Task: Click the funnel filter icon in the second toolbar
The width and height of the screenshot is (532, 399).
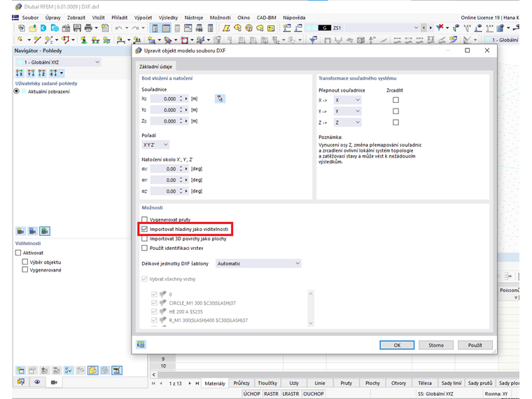Action: (x=313, y=40)
